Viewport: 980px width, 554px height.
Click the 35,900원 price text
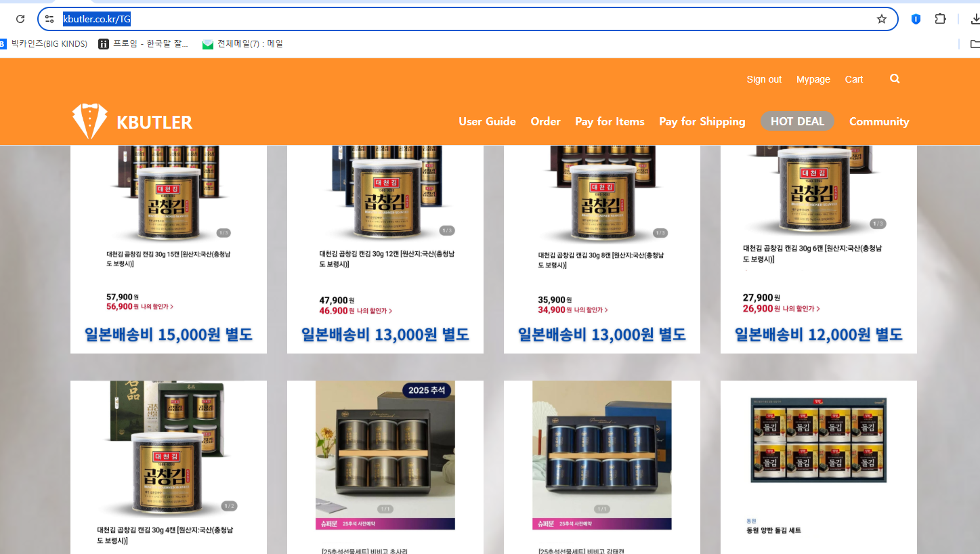[555, 300]
